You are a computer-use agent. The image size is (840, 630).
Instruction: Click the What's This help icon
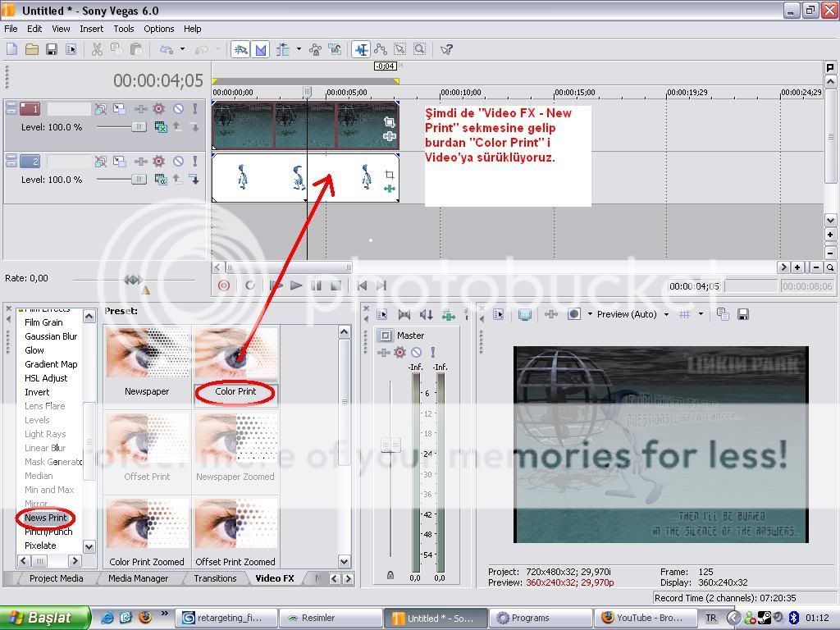446,50
